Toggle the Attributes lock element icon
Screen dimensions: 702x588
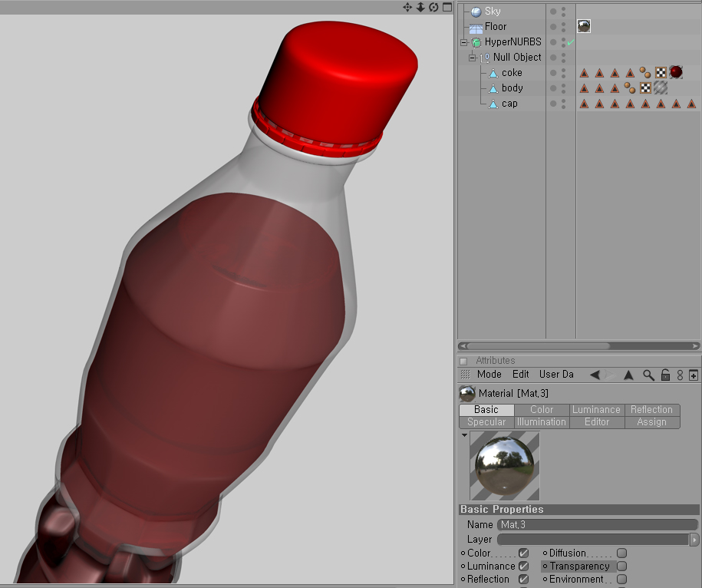click(x=665, y=375)
